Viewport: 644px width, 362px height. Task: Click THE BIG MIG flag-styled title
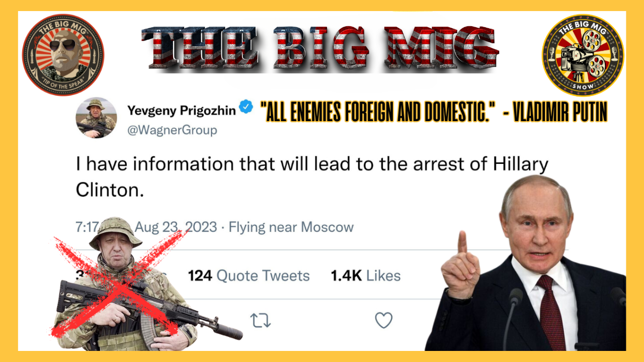pyautogui.click(x=320, y=48)
